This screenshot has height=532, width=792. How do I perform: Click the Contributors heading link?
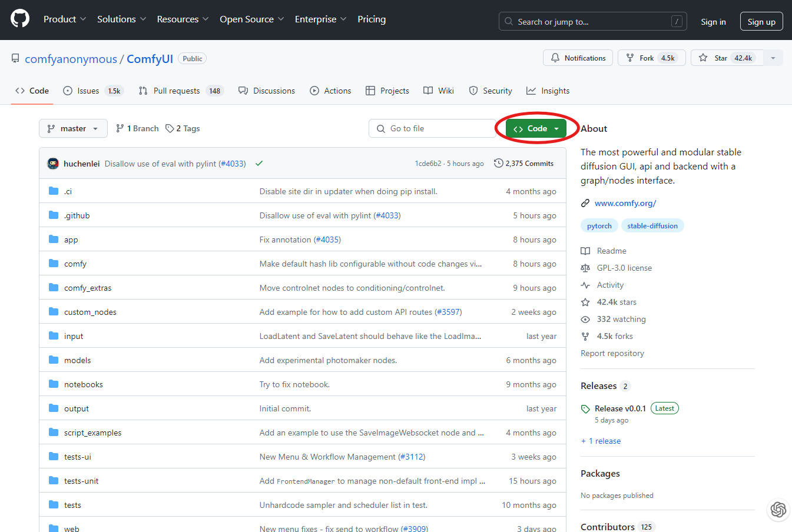pos(607,527)
